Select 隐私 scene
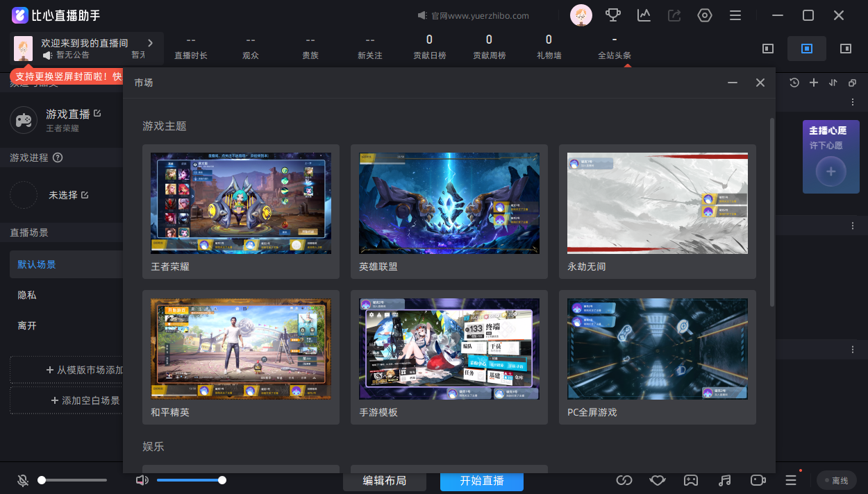Viewport: 868px width, 494px height. click(x=66, y=295)
